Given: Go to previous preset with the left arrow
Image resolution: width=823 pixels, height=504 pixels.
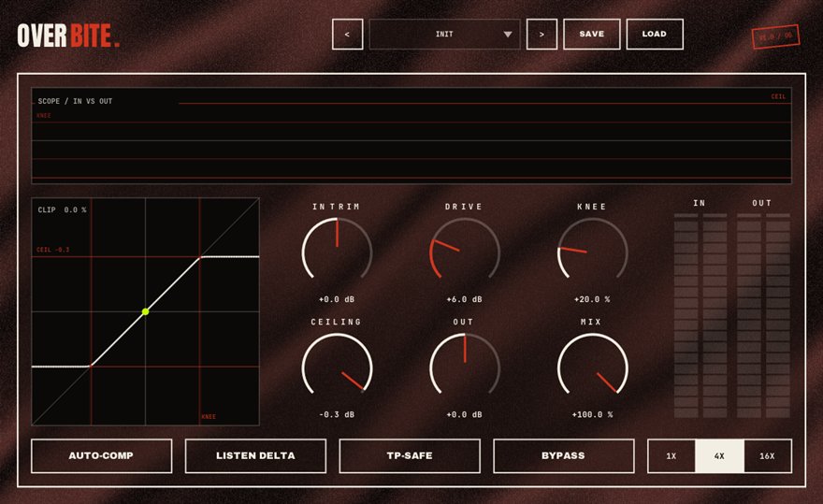Looking at the screenshot, I should pyautogui.click(x=348, y=34).
